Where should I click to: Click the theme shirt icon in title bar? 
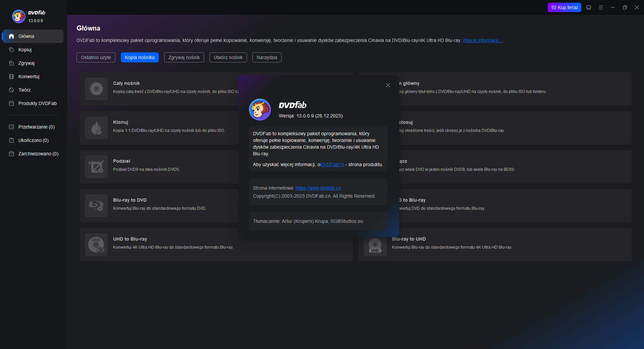pyautogui.click(x=589, y=7)
